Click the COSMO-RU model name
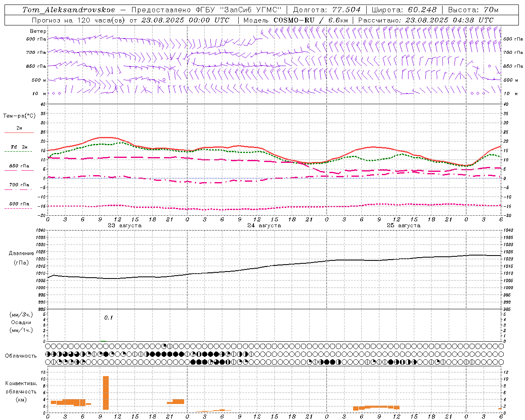The image size is (525, 420). pyautogui.click(x=294, y=20)
